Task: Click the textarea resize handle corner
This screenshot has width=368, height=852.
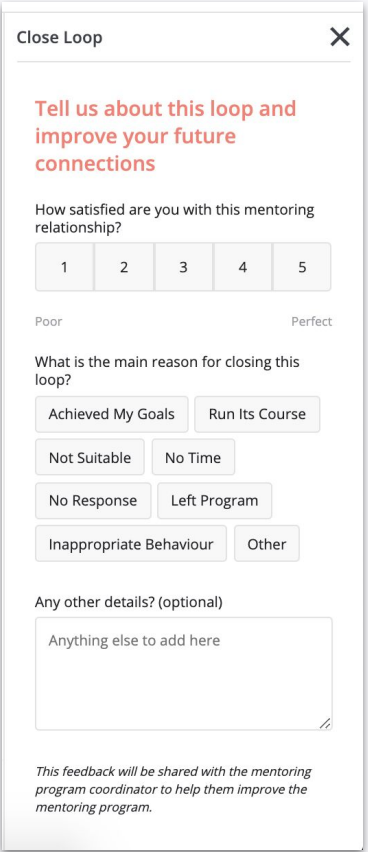Action: click(325, 723)
